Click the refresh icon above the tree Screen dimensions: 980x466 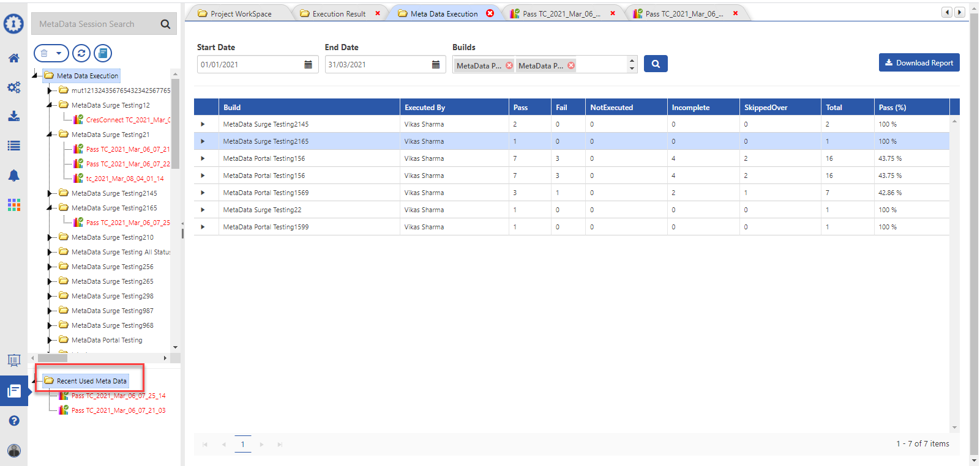[x=81, y=53]
